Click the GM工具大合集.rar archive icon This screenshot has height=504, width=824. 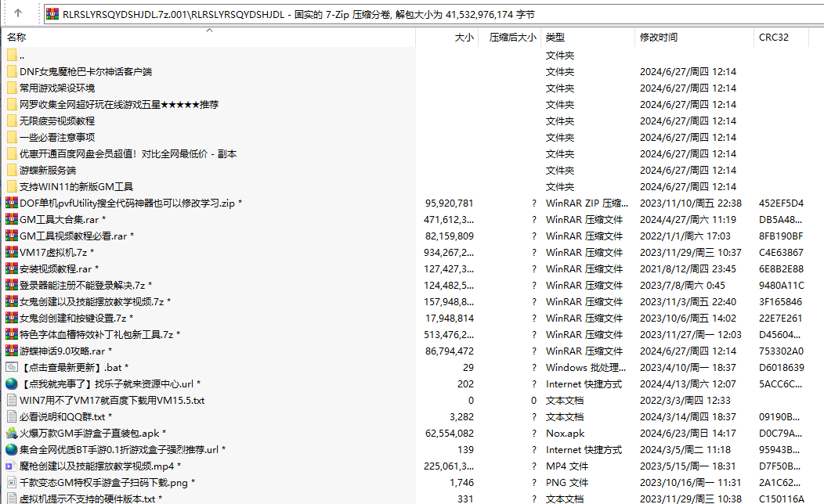(x=11, y=219)
